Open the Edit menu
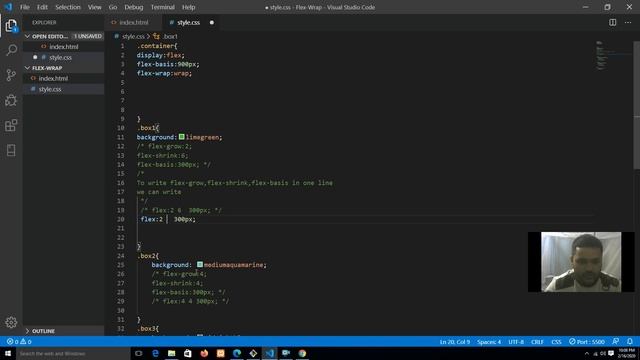Screen dimensions: 640x360 [x=42, y=7]
